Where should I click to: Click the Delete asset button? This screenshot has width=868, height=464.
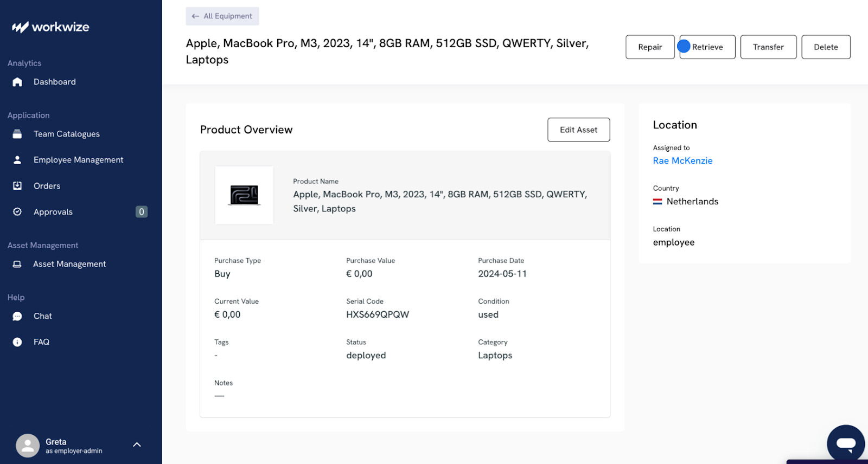click(825, 47)
